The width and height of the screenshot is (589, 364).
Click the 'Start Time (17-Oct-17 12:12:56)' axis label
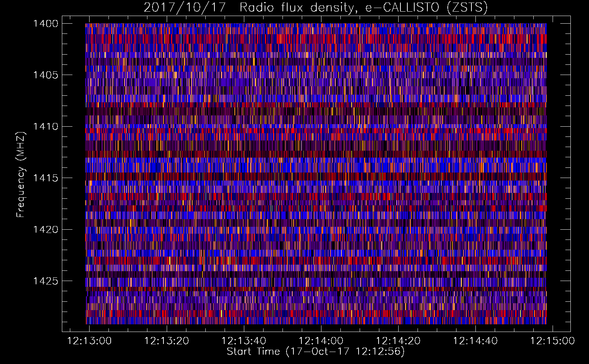[x=316, y=352]
